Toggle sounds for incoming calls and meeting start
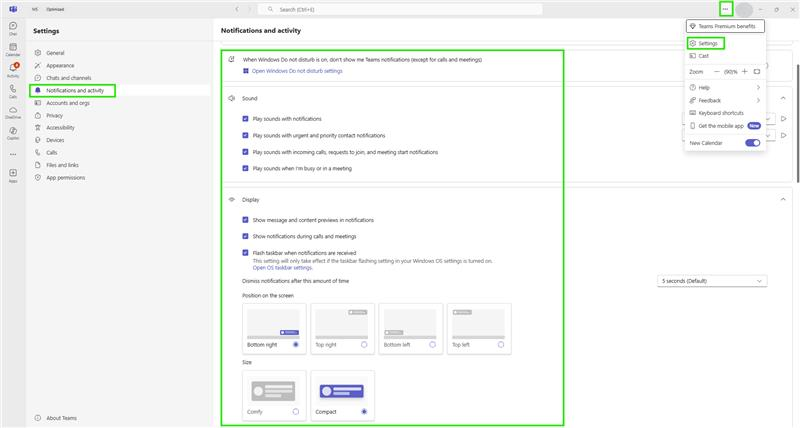 pos(245,152)
